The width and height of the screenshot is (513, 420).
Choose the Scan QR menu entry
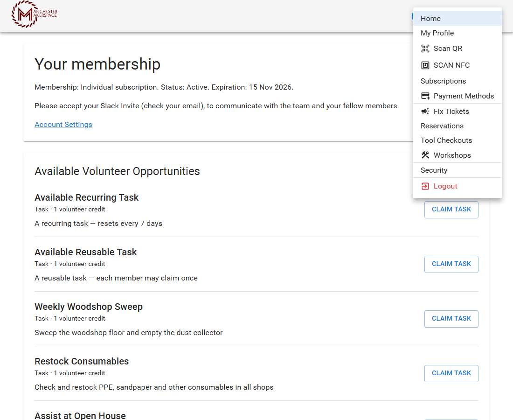458,49
